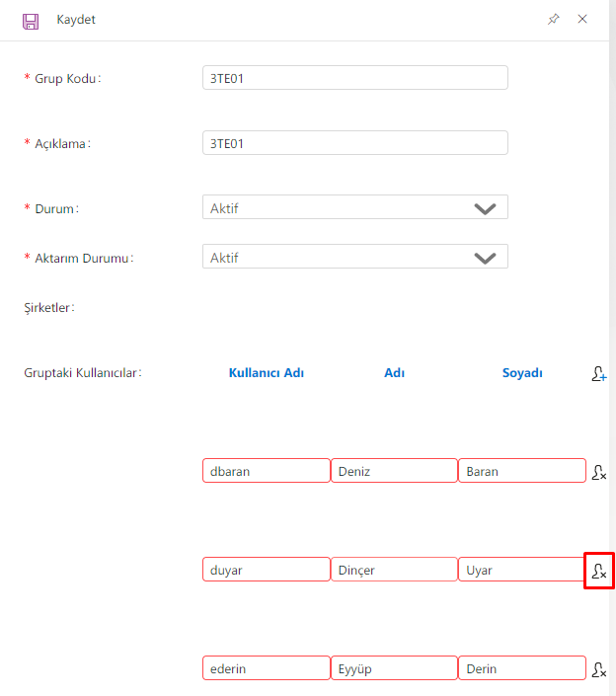Click into the Açıklama text field

[354, 143]
